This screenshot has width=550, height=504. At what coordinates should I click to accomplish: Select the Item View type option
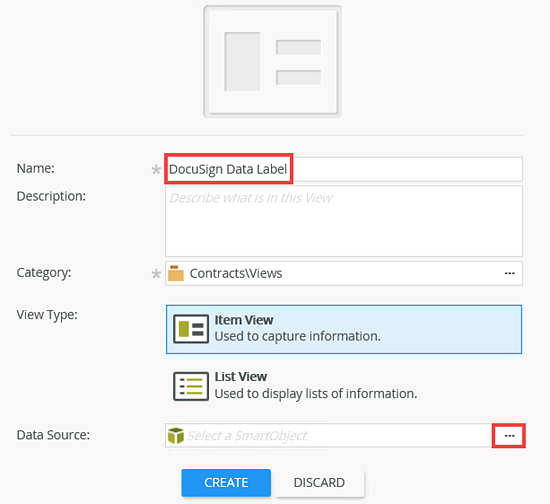(344, 329)
